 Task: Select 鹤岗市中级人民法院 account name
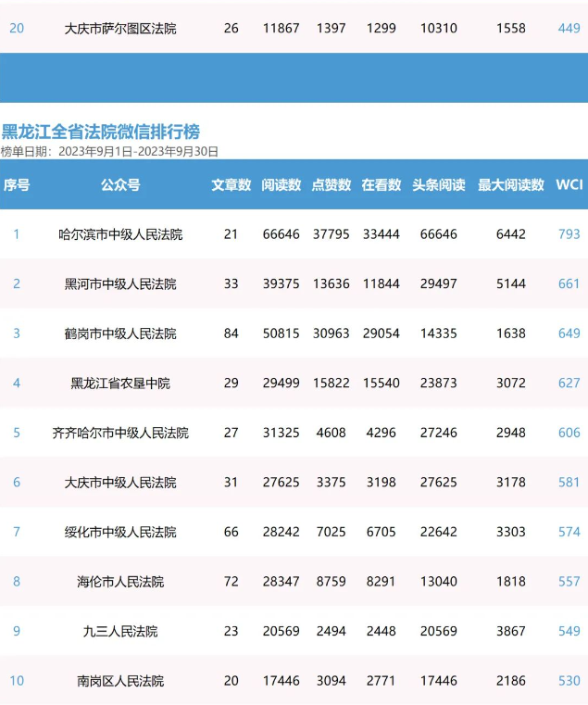coord(120,334)
